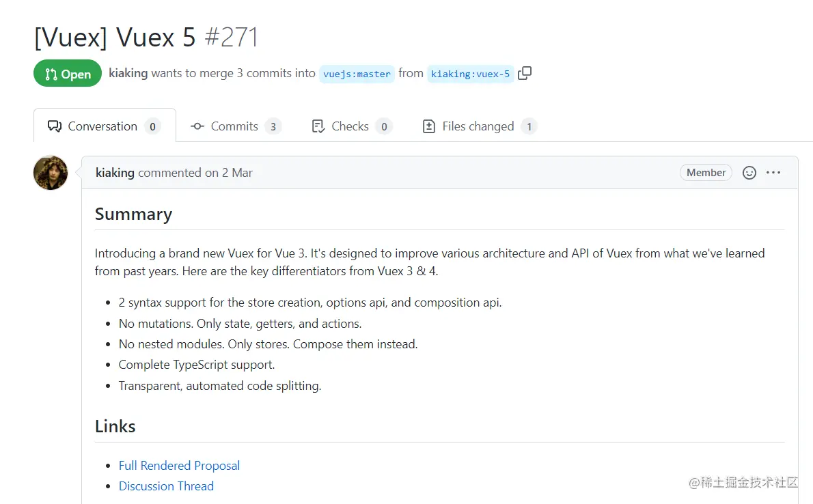Switch to the Commits tab
Image resolution: width=813 pixels, height=504 pixels.
tap(236, 126)
